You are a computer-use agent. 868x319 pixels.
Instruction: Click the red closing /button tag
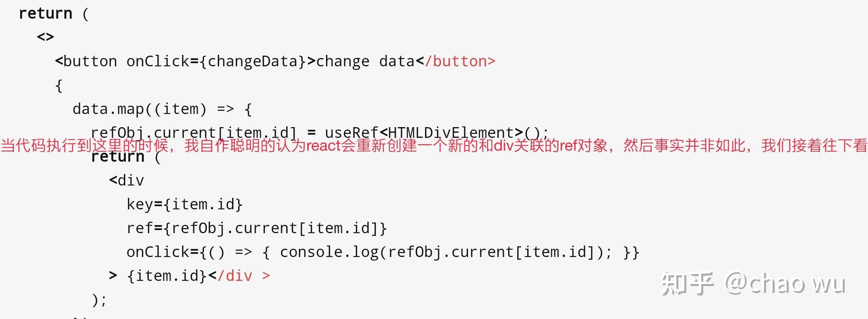point(460,62)
